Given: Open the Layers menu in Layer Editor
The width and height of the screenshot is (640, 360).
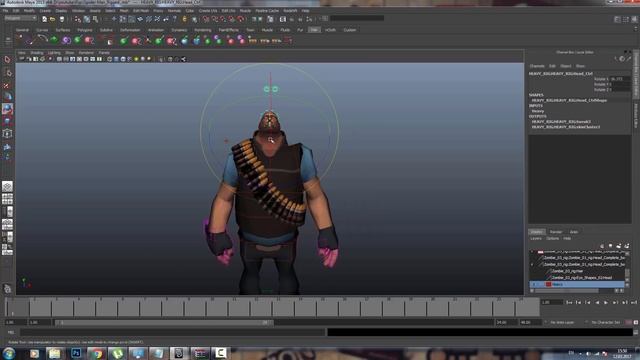Looking at the screenshot, I should point(536,238).
